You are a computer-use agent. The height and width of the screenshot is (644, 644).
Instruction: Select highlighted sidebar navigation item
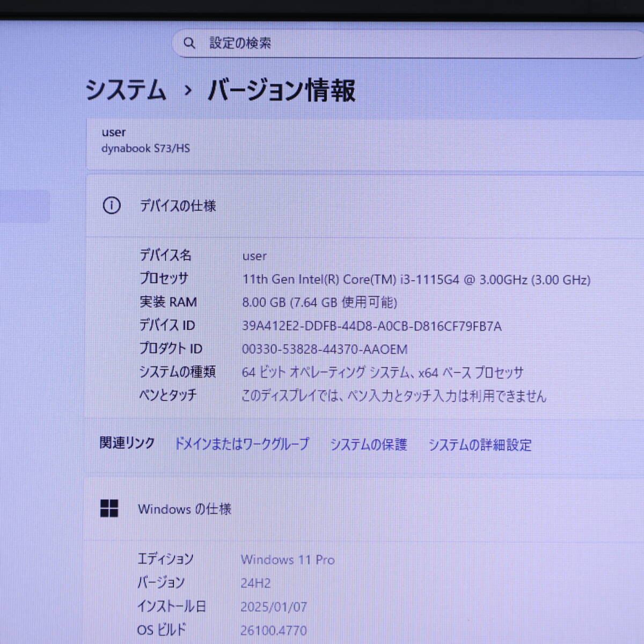(25, 206)
